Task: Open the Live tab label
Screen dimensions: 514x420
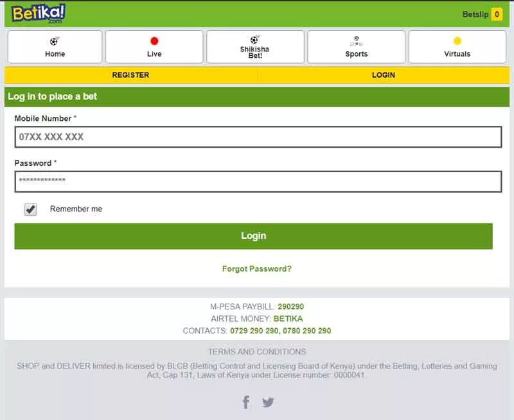Action: (x=154, y=54)
